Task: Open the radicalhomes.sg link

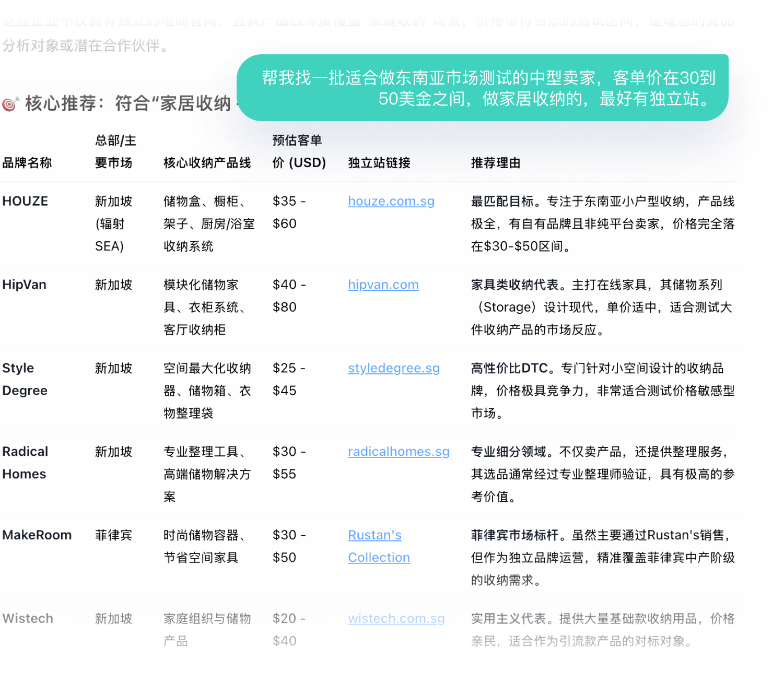Action: (x=399, y=452)
